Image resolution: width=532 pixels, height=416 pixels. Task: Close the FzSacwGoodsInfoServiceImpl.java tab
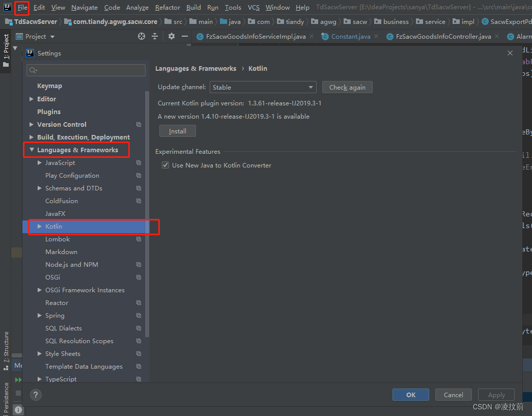[312, 36]
